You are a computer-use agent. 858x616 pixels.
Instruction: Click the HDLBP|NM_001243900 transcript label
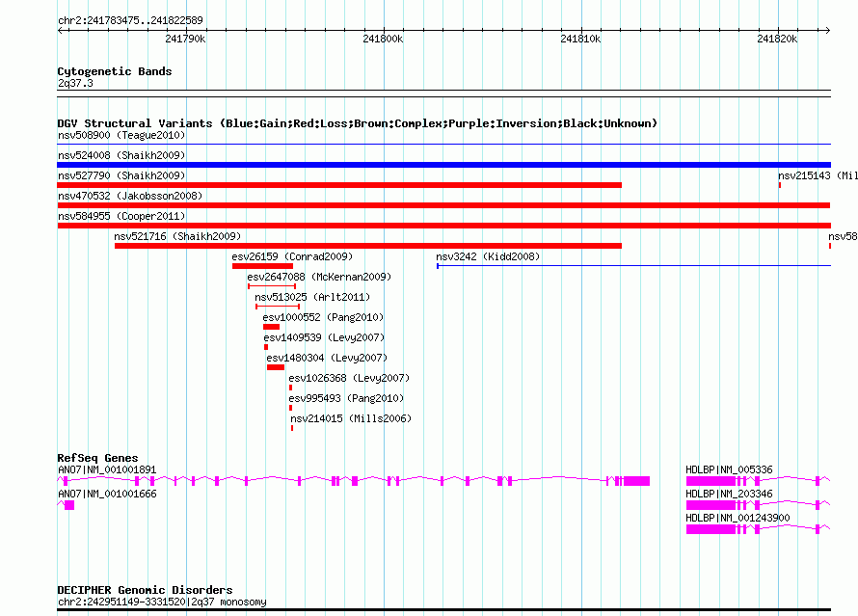(x=737, y=518)
